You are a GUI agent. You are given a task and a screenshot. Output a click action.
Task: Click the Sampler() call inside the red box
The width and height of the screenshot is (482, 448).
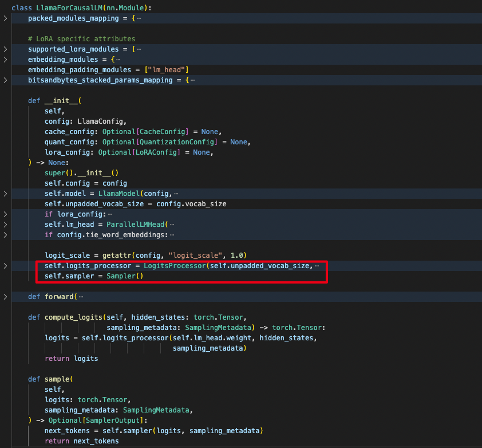(x=125, y=276)
